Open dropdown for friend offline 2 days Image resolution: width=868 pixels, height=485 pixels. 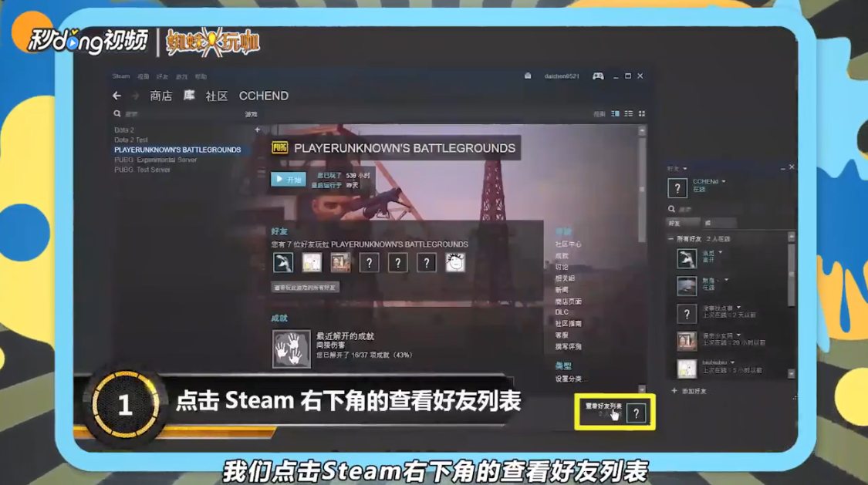pos(738,308)
